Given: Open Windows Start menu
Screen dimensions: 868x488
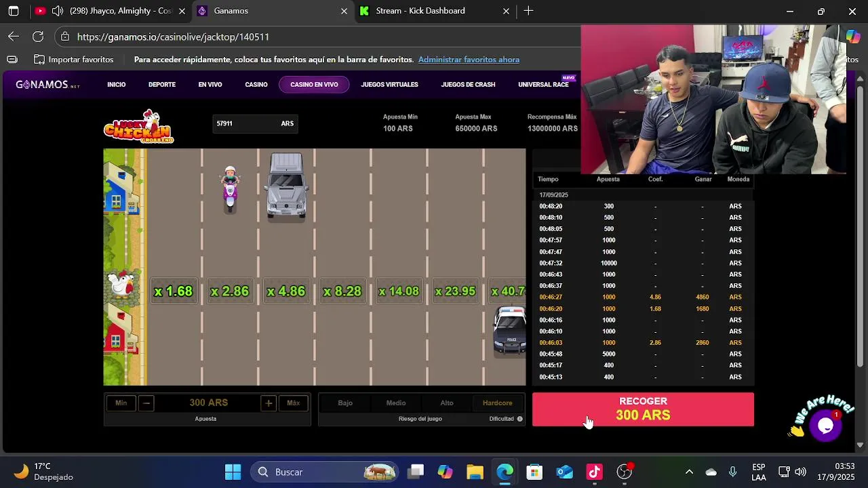Looking at the screenshot, I should [x=233, y=472].
